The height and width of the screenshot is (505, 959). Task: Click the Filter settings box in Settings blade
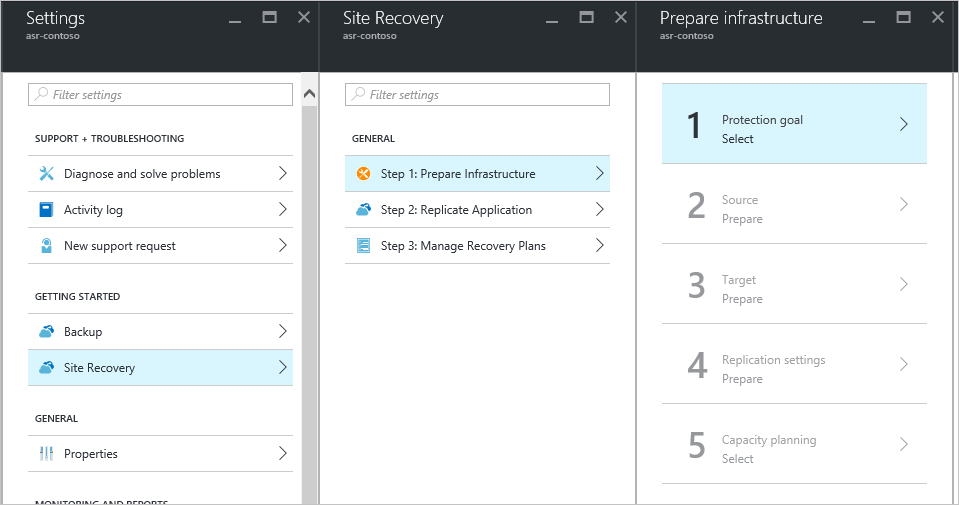click(x=160, y=95)
